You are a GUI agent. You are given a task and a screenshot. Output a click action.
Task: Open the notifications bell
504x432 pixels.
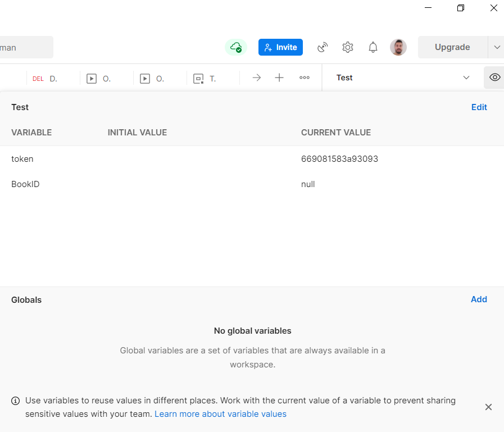click(x=373, y=47)
